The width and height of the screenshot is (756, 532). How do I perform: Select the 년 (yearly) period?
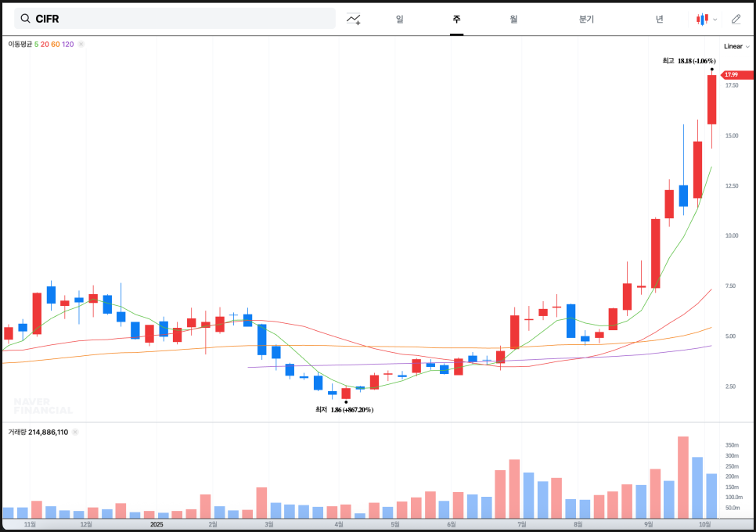tap(660, 19)
